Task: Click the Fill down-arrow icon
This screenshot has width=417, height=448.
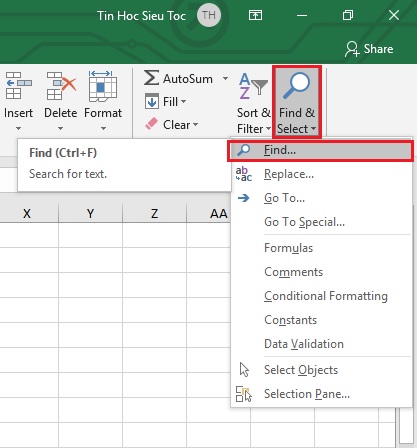Action: coord(152,101)
